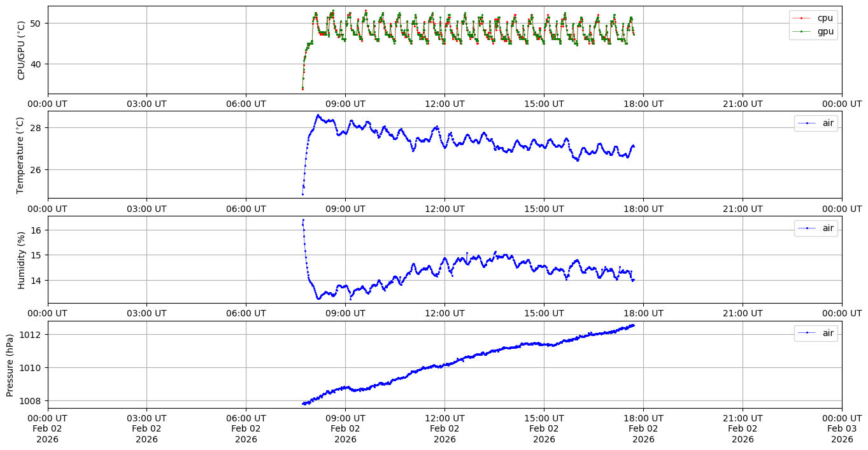Click the Pressure (hPa) y-axis label

(10, 365)
